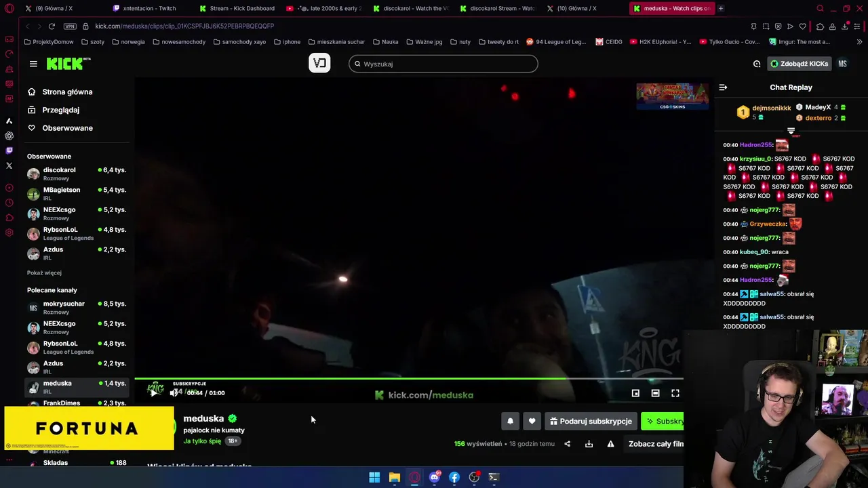
Task: Toggle mini player picture-in-picture mode
Action: click(635, 393)
